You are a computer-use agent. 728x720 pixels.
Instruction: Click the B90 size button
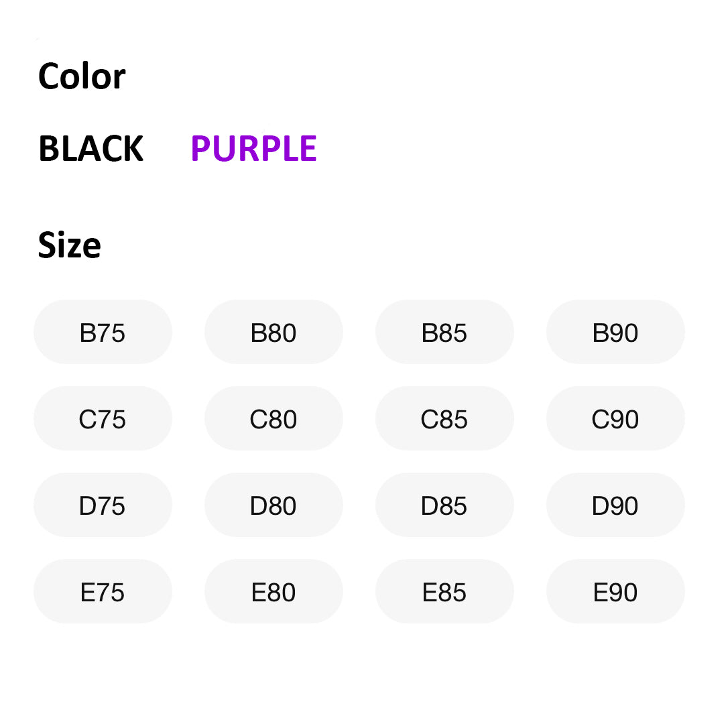(615, 333)
